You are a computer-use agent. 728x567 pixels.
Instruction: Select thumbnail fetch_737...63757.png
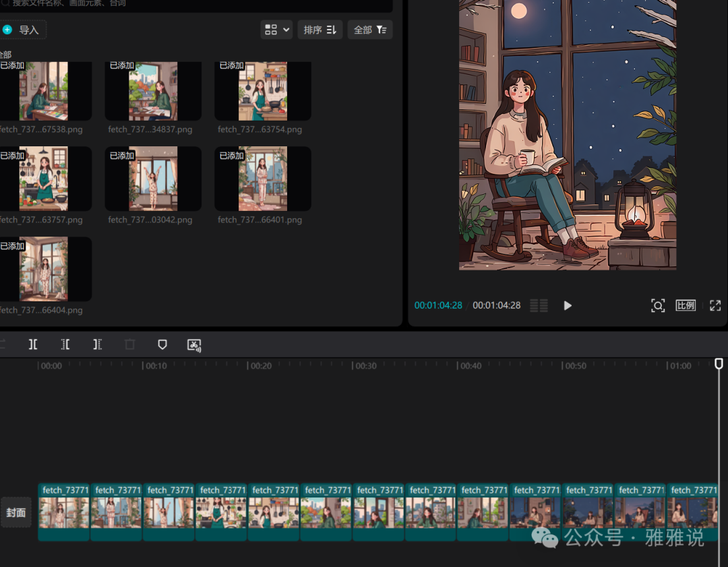(44, 178)
